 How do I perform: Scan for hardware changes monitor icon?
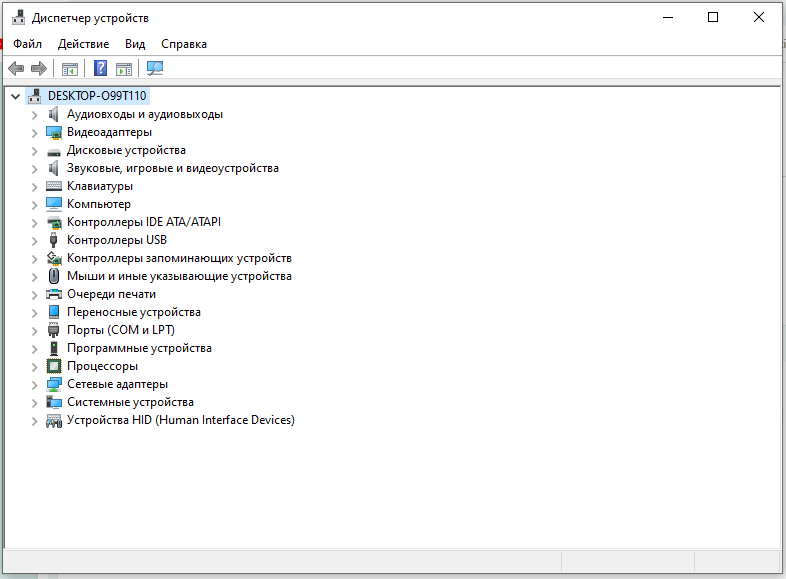(x=155, y=68)
